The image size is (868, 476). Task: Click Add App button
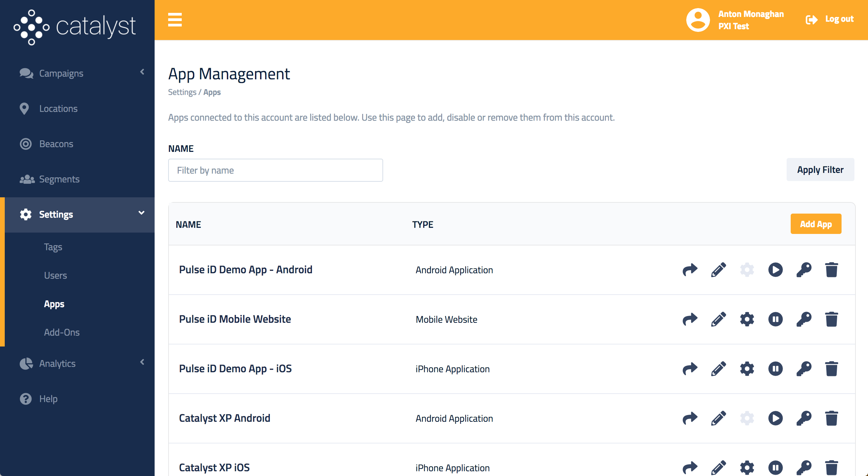coord(816,224)
